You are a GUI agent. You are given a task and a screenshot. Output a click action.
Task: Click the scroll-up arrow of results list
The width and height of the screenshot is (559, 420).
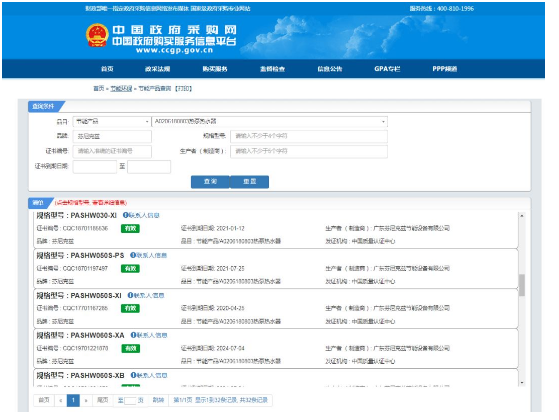pyautogui.click(x=522, y=216)
